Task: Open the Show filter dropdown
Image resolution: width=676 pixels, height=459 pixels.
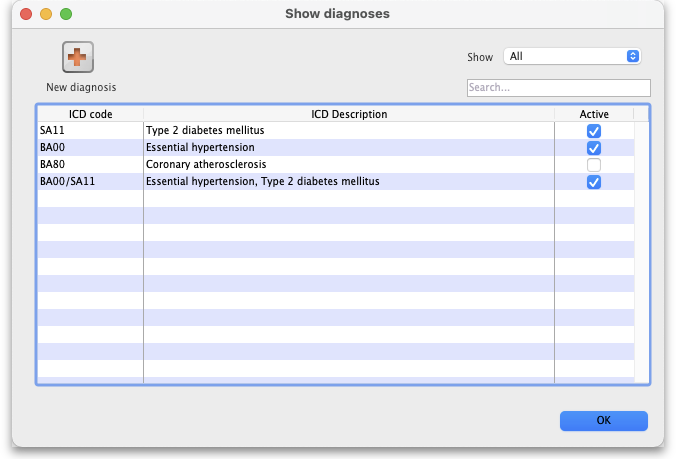Action: 571,57
